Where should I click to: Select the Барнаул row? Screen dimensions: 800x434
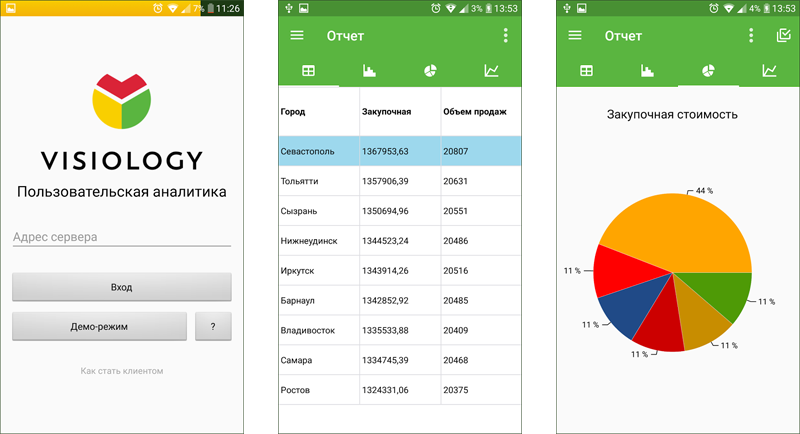(400, 300)
